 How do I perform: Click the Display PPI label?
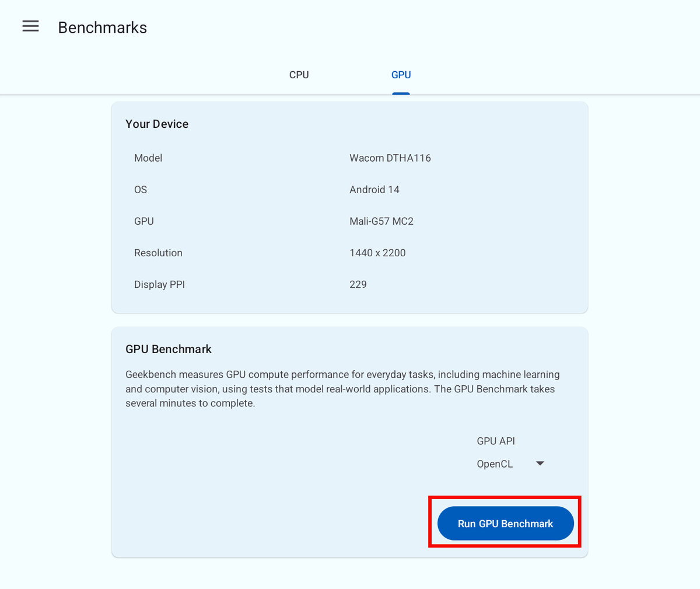click(x=159, y=284)
